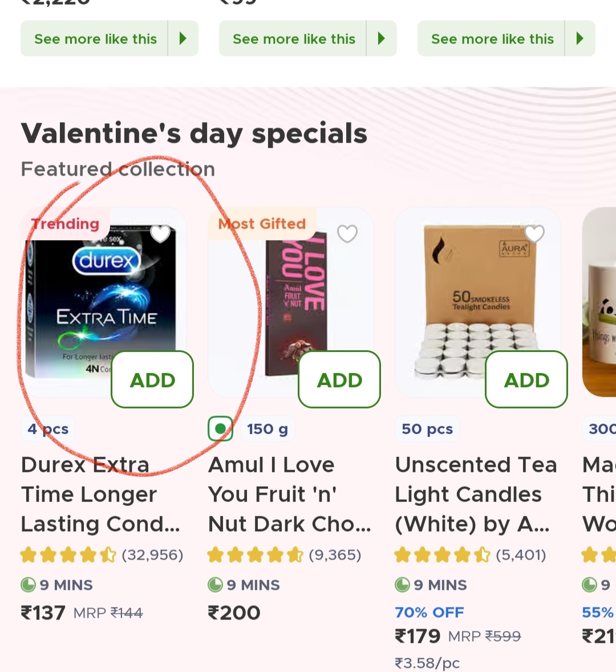Click the Most Gifted badge
This screenshot has height=672, width=616.
(x=262, y=224)
